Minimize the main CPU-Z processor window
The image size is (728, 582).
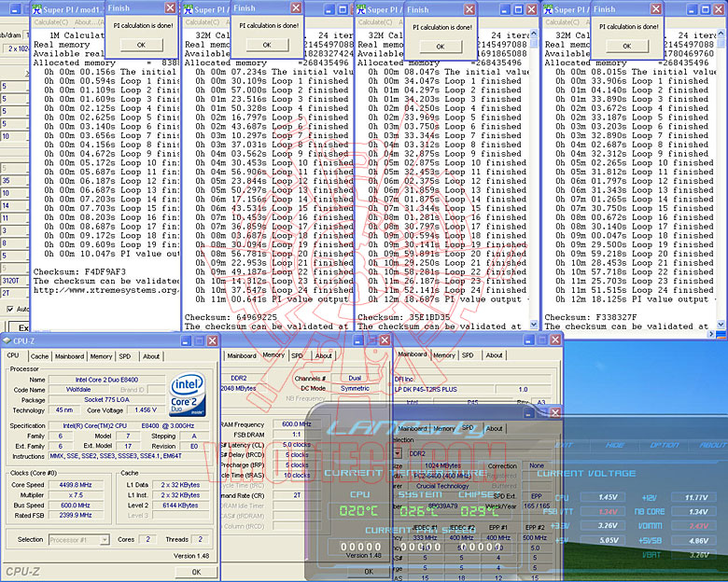[186, 340]
